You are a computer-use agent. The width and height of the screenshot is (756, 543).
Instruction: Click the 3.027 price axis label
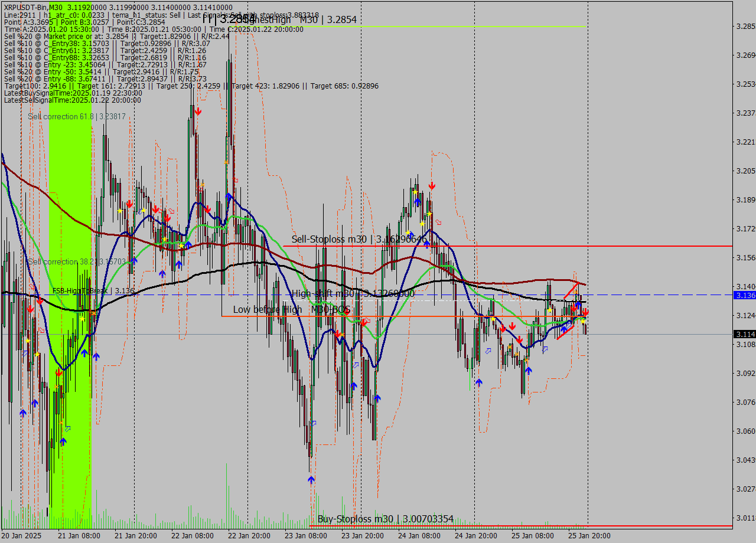[745, 489]
